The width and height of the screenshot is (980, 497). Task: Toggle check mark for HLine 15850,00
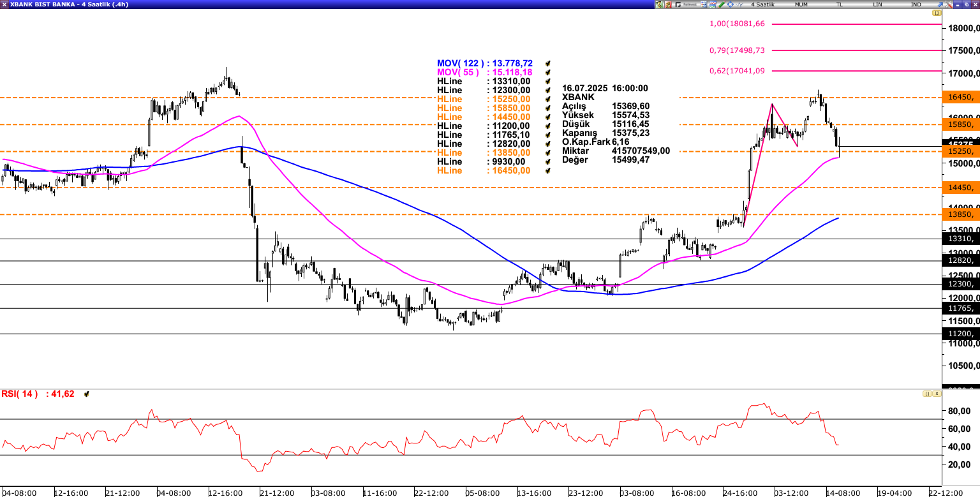pyautogui.click(x=547, y=108)
